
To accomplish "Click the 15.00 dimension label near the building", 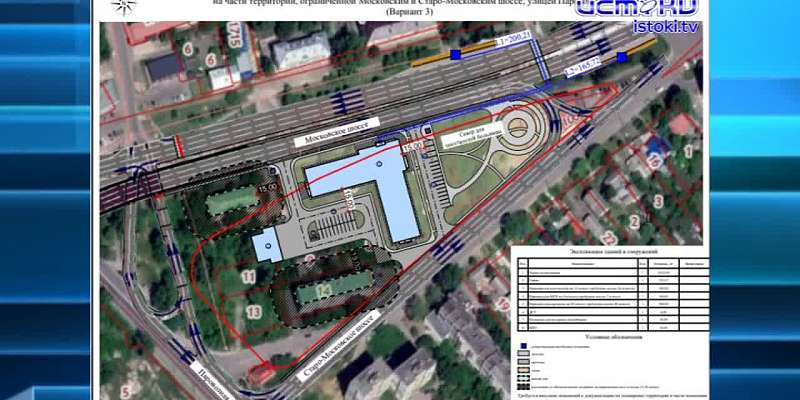I will [411, 148].
